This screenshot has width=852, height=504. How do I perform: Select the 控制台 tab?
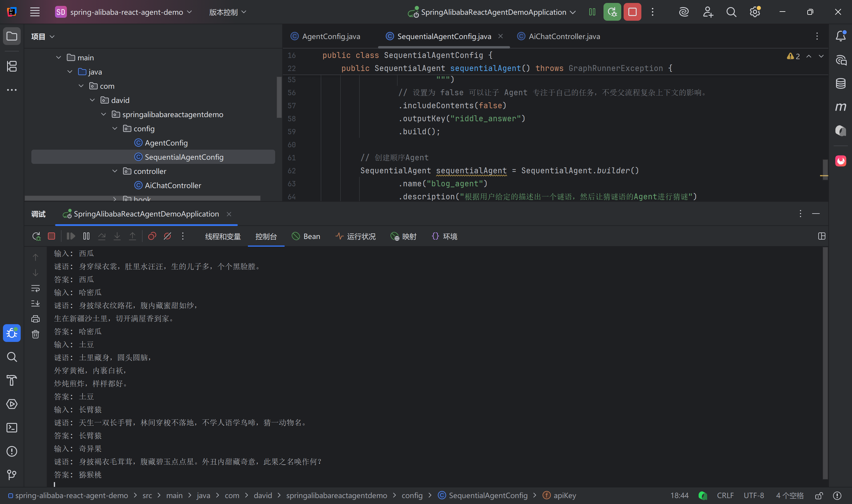click(266, 236)
